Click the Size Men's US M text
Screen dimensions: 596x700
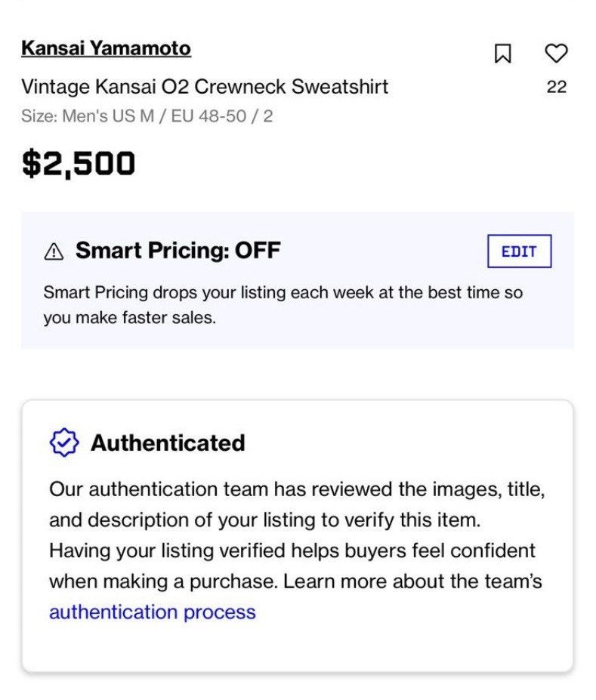(x=88, y=116)
